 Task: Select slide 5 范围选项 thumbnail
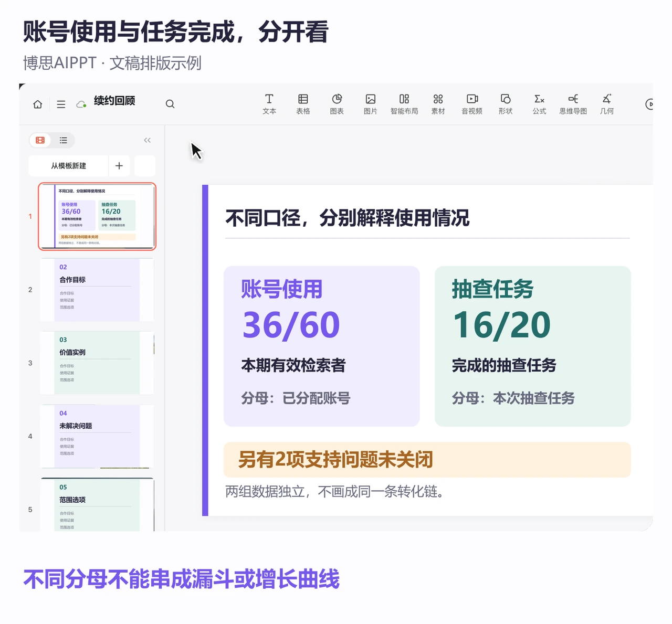[97, 505]
